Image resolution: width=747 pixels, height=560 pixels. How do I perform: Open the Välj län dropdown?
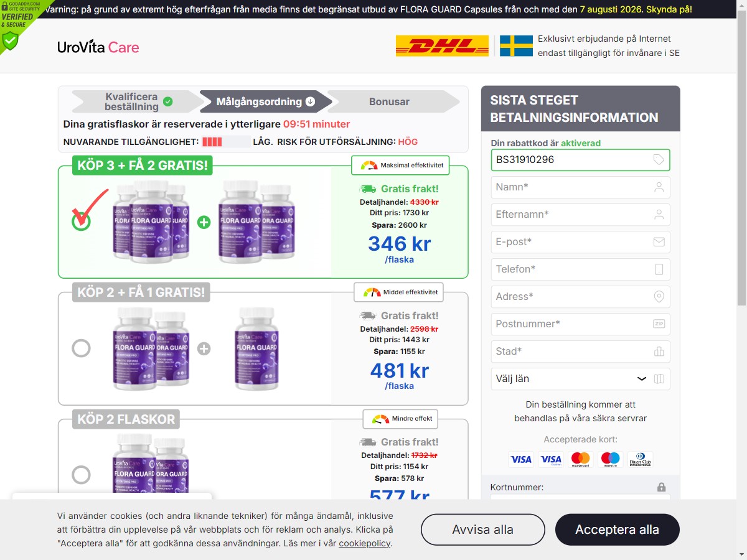pyautogui.click(x=580, y=379)
